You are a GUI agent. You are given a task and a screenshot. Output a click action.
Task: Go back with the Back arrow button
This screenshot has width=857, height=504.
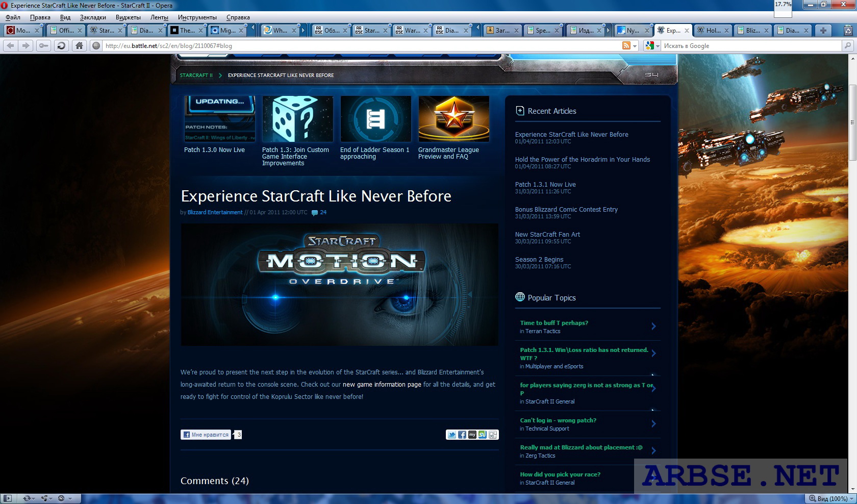pos(10,45)
